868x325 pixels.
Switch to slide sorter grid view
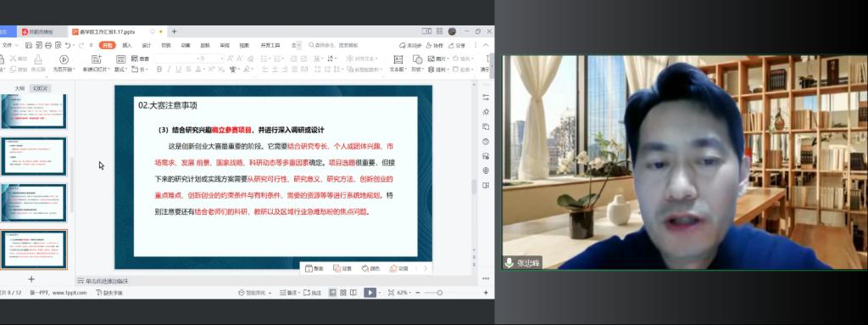click(343, 292)
